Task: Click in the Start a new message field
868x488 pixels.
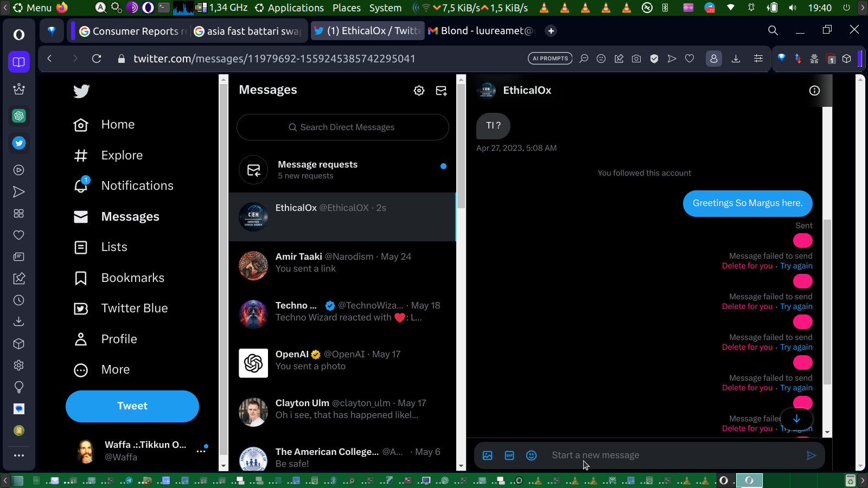Action: pyautogui.click(x=673, y=455)
